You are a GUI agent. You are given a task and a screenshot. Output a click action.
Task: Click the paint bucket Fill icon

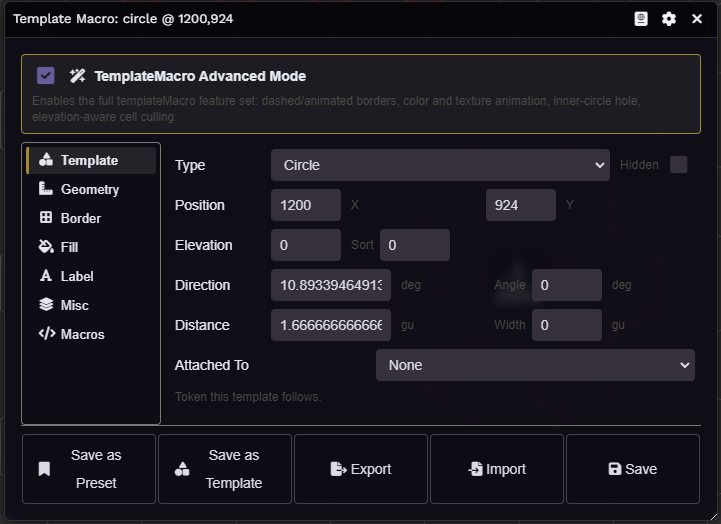[x=46, y=246]
